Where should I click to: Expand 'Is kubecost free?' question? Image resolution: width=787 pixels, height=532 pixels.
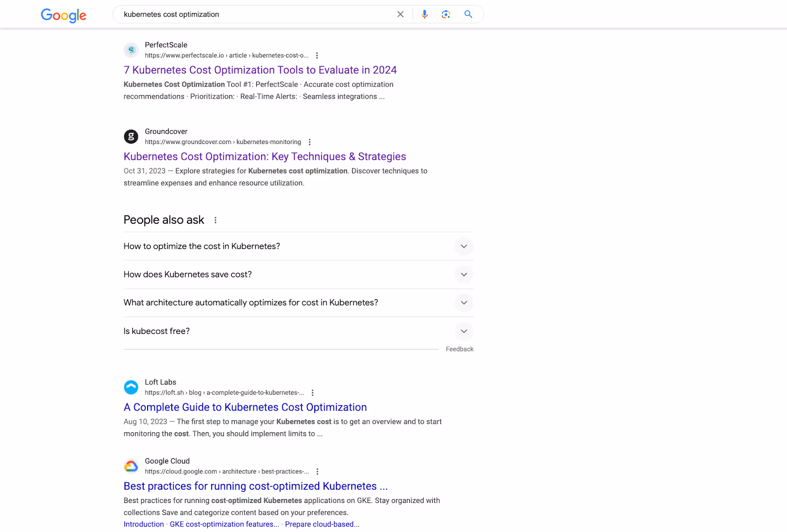click(x=299, y=331)
